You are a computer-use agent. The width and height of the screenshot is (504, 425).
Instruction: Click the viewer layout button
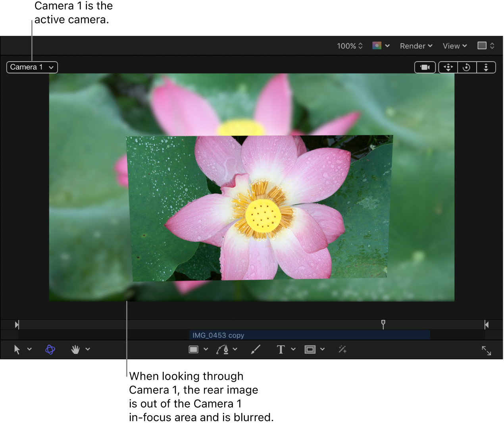point(485,46)
